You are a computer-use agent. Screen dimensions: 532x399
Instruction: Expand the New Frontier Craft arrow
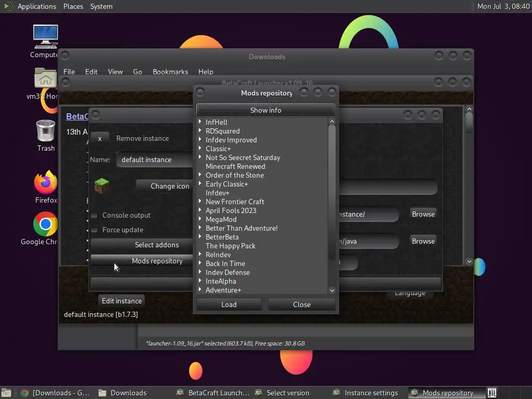(x=200, y=201)
